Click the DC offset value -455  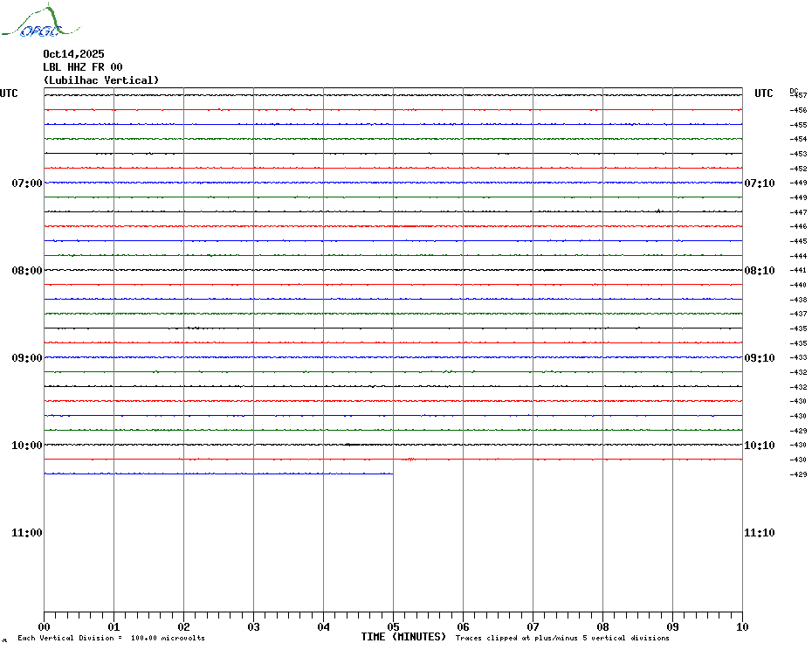799,125
